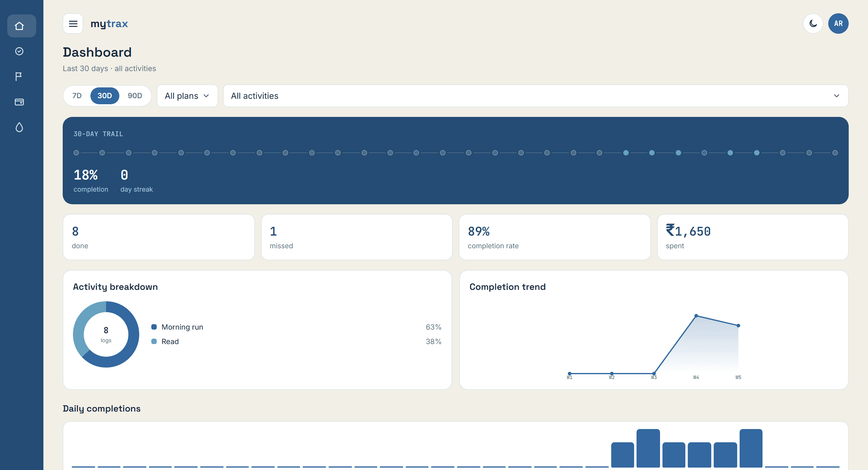Click 'Last 30 days · all activities' subtitle
Image resolution: width=868 pixels, height=470 pixels.
(x=109, y=68)
